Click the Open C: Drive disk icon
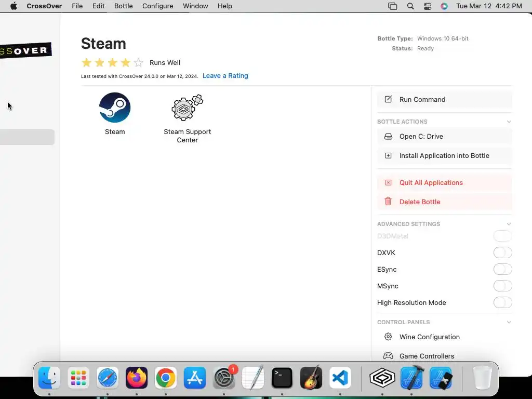532x399 pixels. [388, 137]
